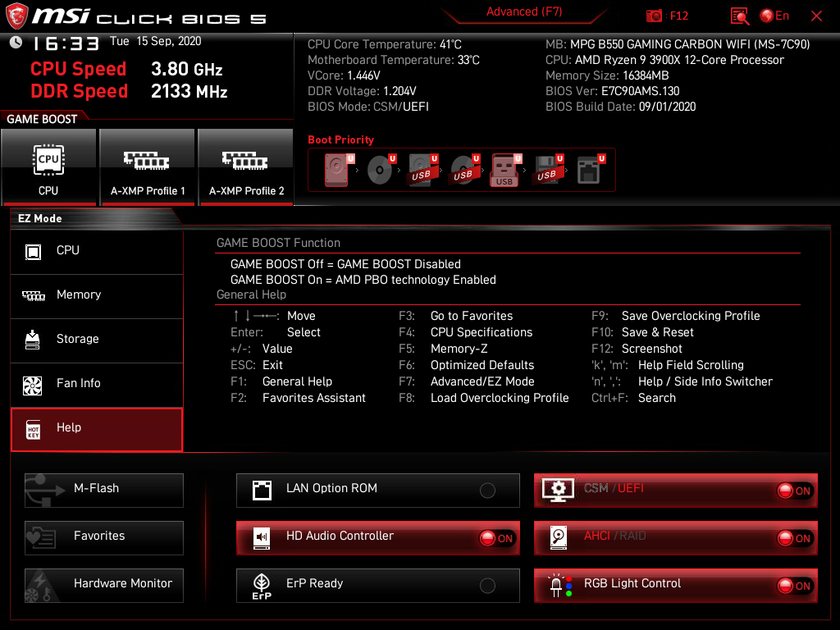Click the AHCI/RAID disk drive icon
The width and height of the screenshot is (840, 630).
click(x=558, y=538)
